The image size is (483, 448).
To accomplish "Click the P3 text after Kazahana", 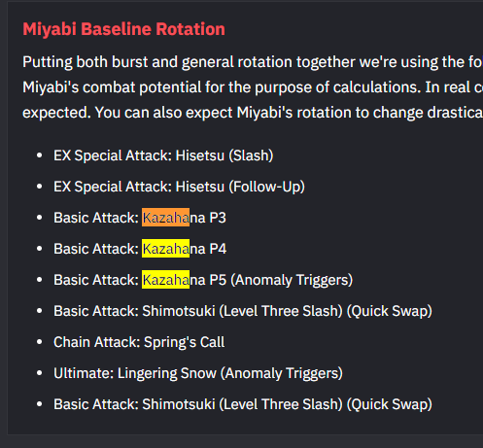I will pos(218,218).
